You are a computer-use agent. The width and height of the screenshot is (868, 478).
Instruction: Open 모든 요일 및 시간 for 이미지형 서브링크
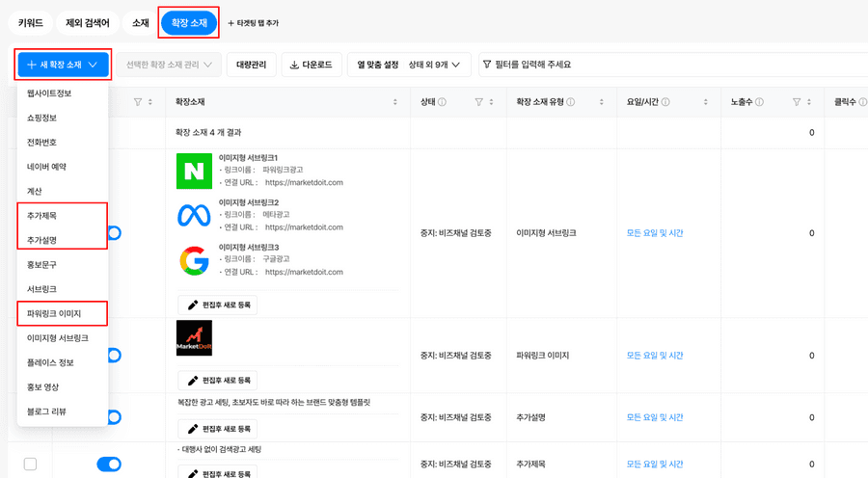(655, 233)
